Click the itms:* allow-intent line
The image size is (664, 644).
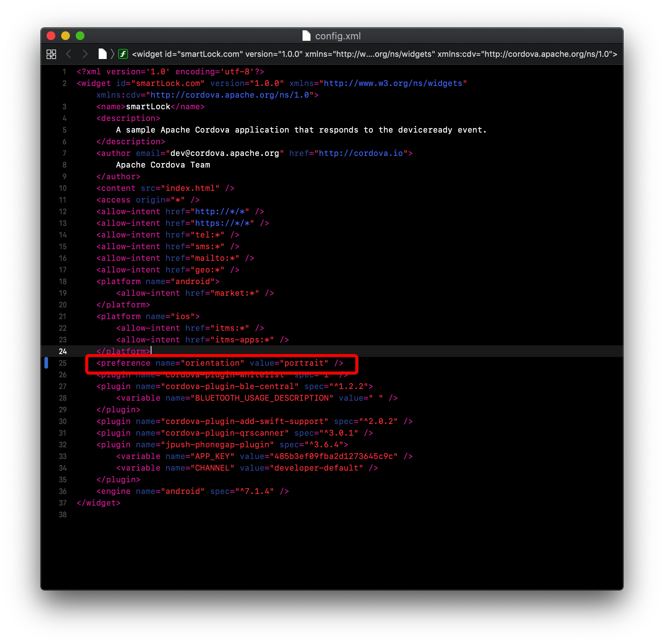coord(190,328)
